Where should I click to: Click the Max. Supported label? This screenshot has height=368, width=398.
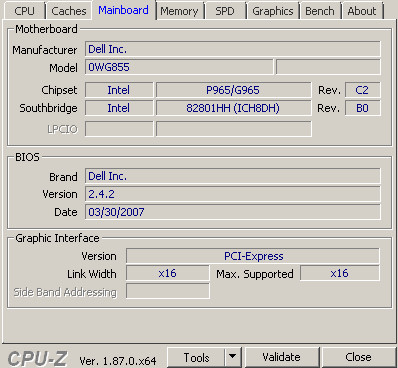255,274
